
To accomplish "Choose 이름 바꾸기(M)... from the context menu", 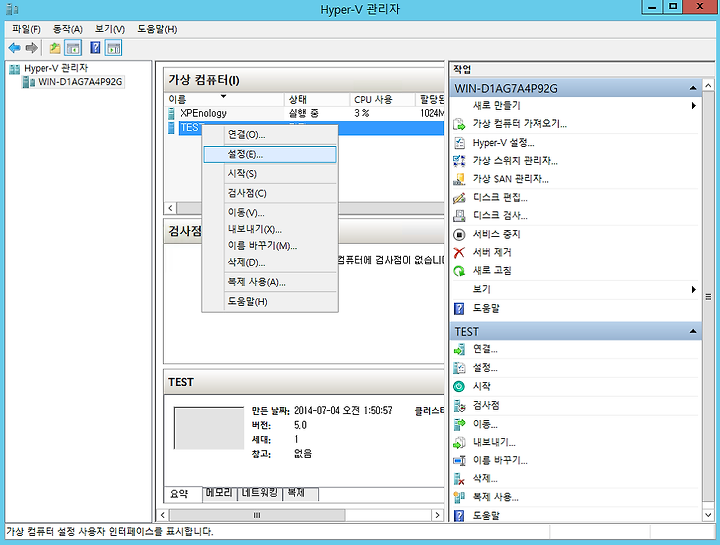I will pyautogui.click(x=270, y=246).
